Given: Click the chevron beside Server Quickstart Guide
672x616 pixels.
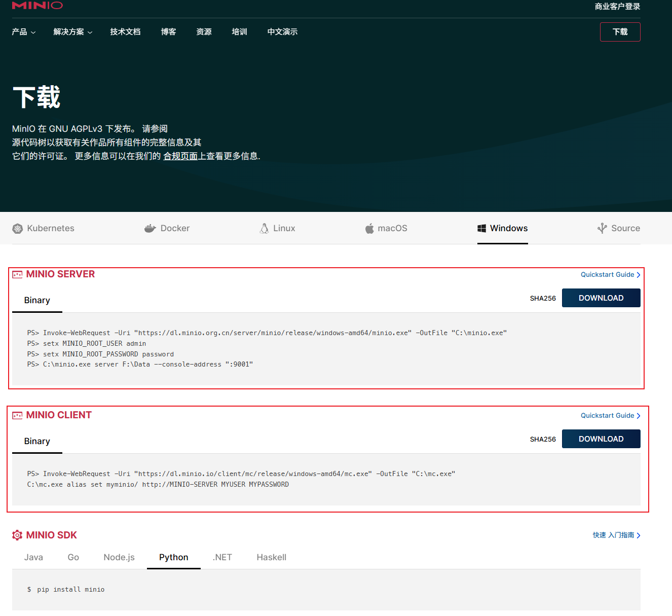Looking at the screenshot, I should (x=639, y=275).
